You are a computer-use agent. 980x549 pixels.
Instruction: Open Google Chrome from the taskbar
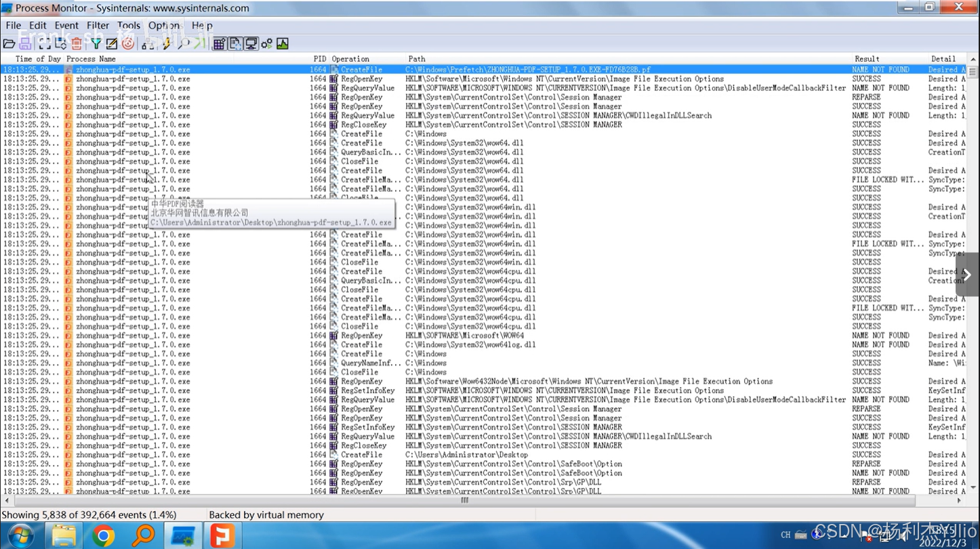(x=104, y=535)
